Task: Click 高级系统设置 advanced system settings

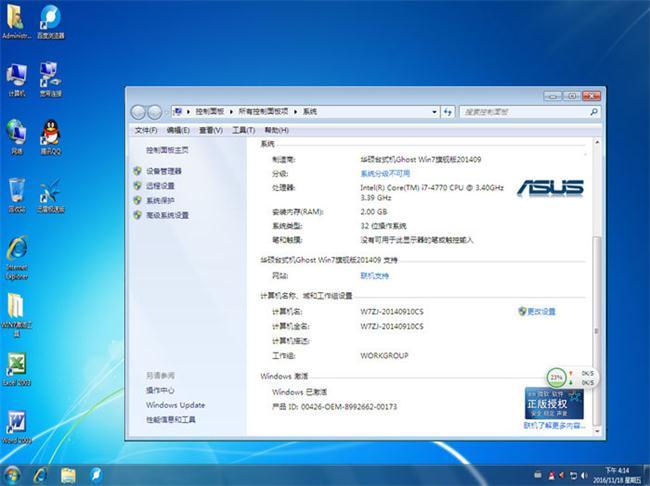Action: pos(167,215)
